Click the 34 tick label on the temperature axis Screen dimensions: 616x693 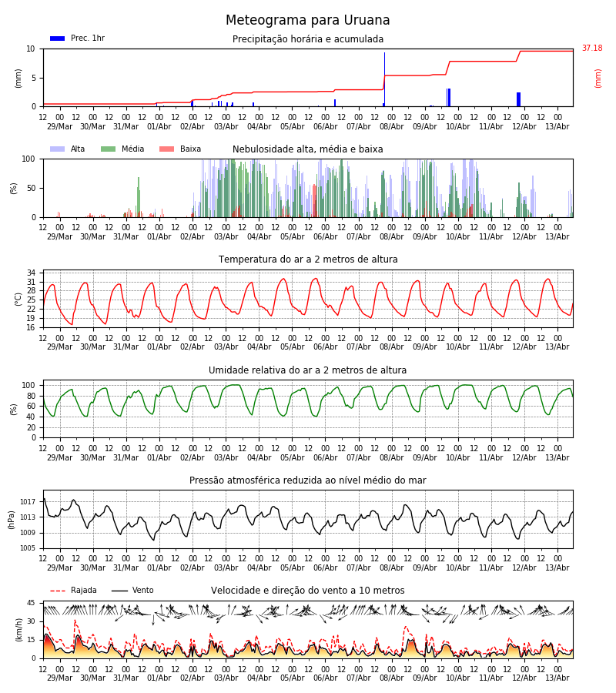[x=31, y=273]
